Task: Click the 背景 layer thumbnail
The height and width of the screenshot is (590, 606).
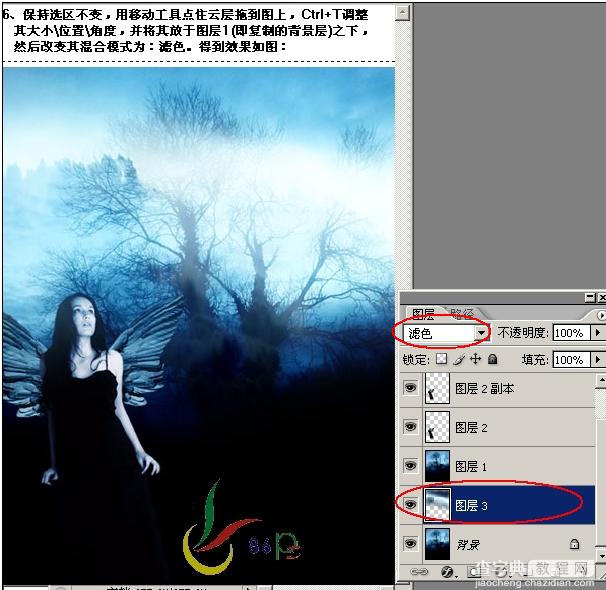Action: 437,544
